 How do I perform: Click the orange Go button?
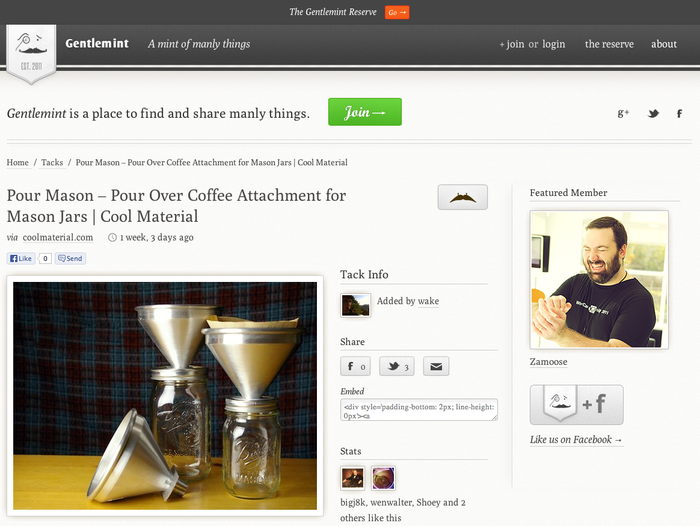(x=397, y=12)
